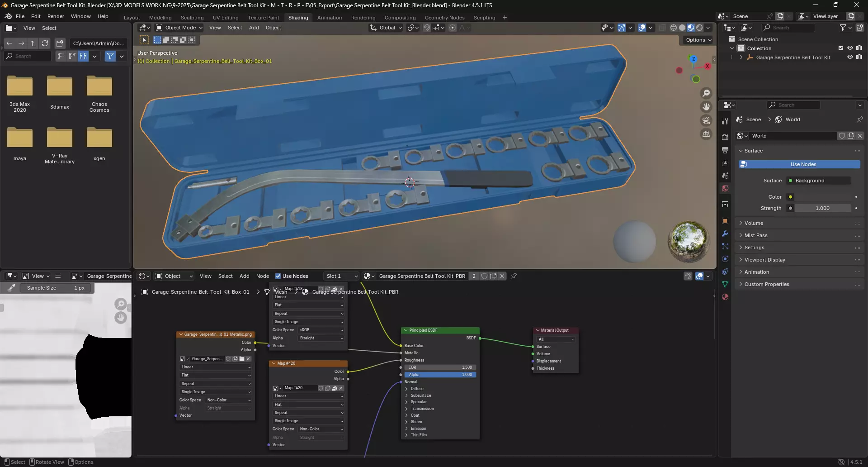
Task: Toggle viewport overlays
Action: 642,28
